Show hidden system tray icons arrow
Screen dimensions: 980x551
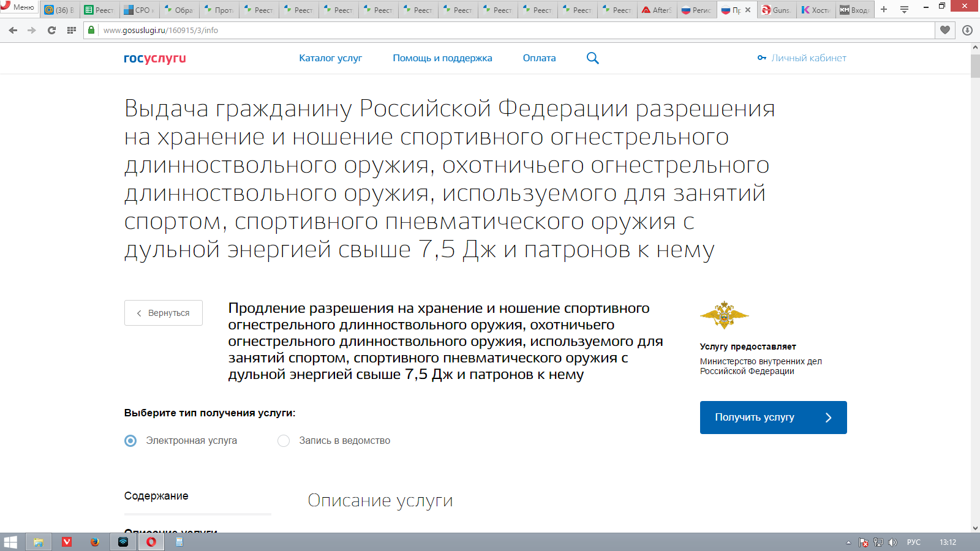click(x=848, y=542)
